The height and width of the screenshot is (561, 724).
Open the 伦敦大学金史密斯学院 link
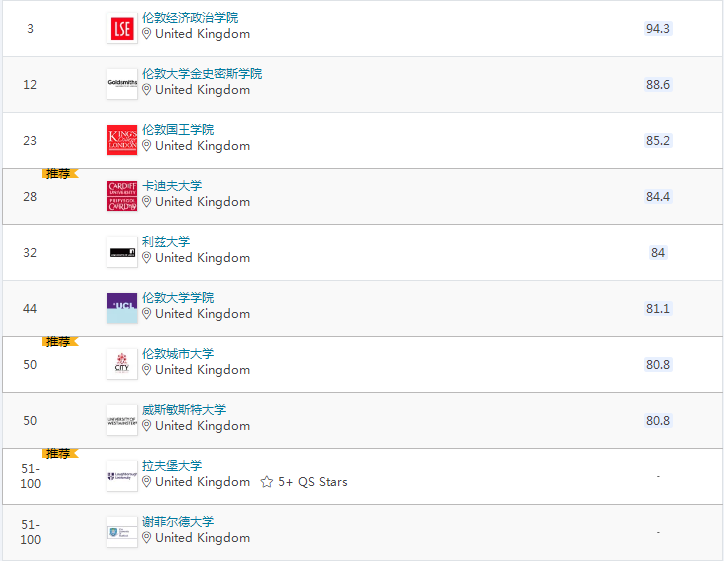pos(202,74)
